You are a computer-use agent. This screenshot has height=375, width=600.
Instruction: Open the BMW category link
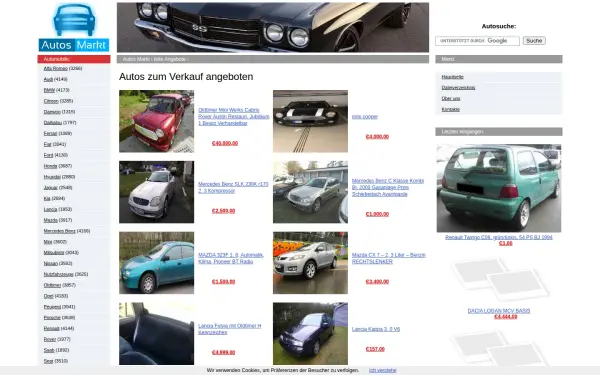49,90
